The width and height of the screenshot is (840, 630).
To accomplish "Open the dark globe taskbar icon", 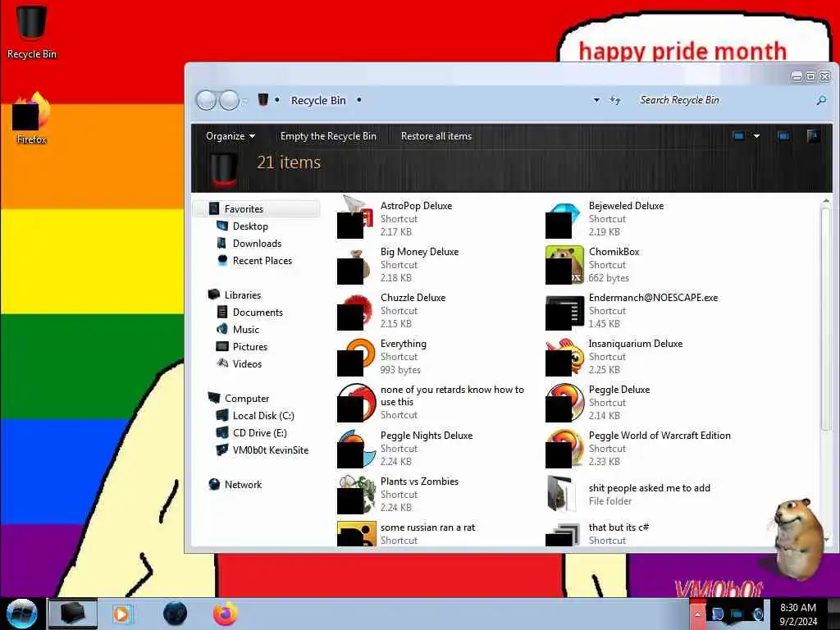I will tap(176, 614).
